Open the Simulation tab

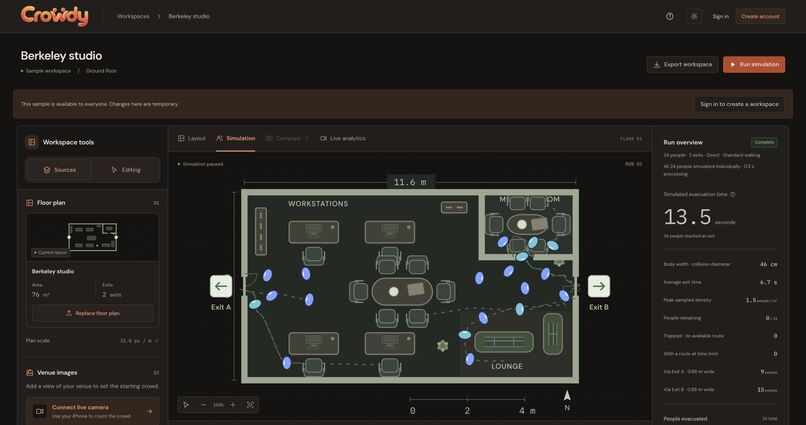[x=235, y=138]
